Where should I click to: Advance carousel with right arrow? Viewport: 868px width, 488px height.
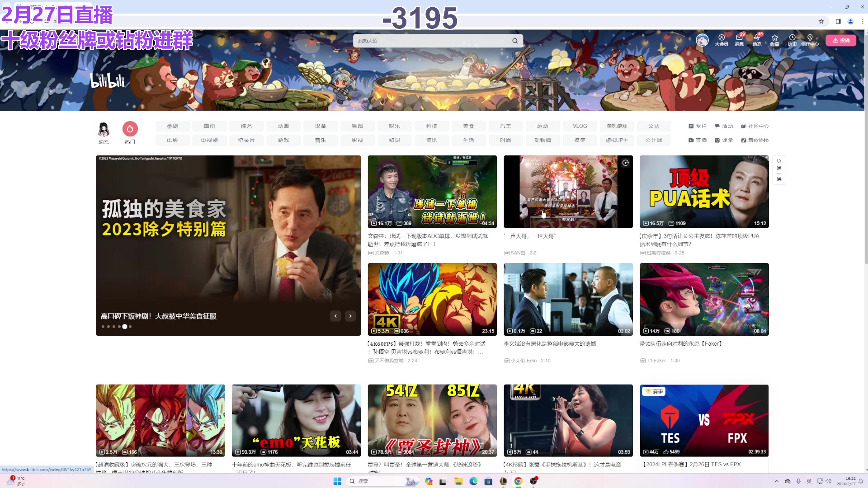click(x=350, y=316)
